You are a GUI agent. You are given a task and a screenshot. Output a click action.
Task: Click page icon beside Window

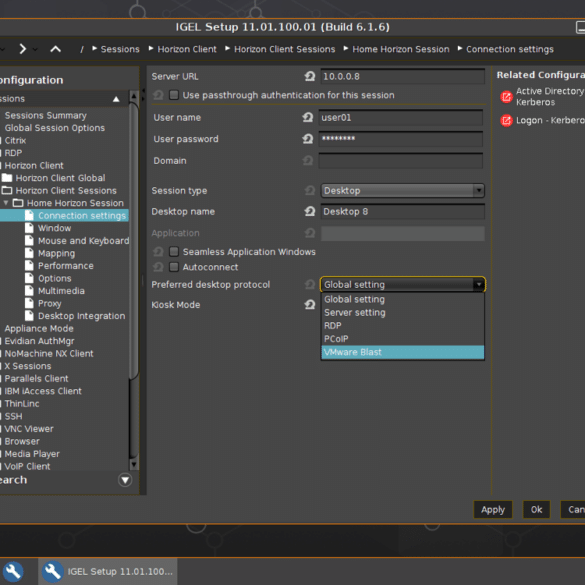coord(29,228)
